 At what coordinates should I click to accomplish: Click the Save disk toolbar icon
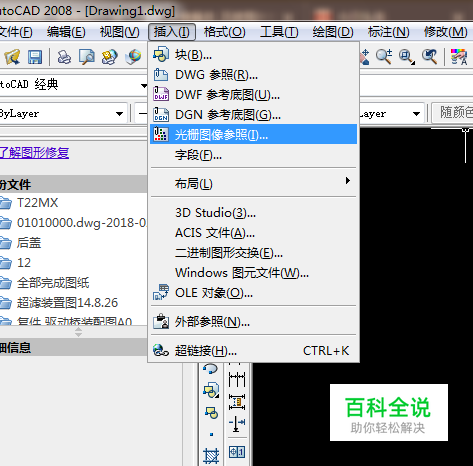(x=35, y=57)
